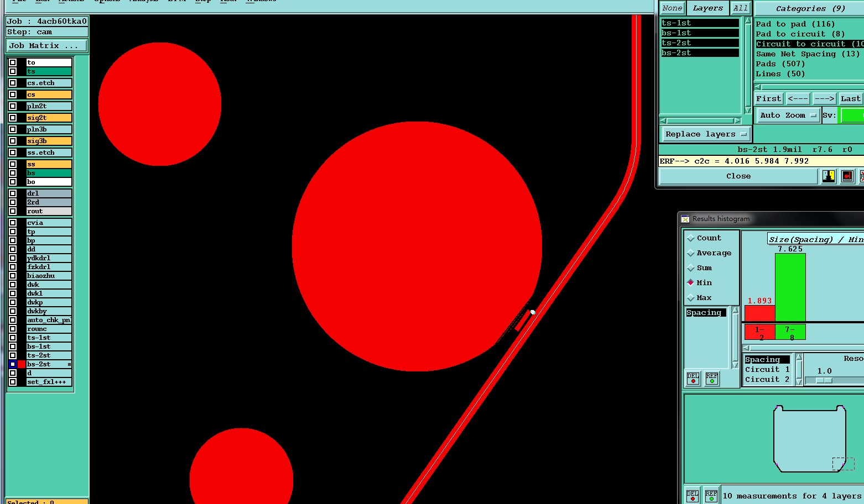Click red color swatch of bs-2st layer
864x504 pixels.
[x=22, y=364]
